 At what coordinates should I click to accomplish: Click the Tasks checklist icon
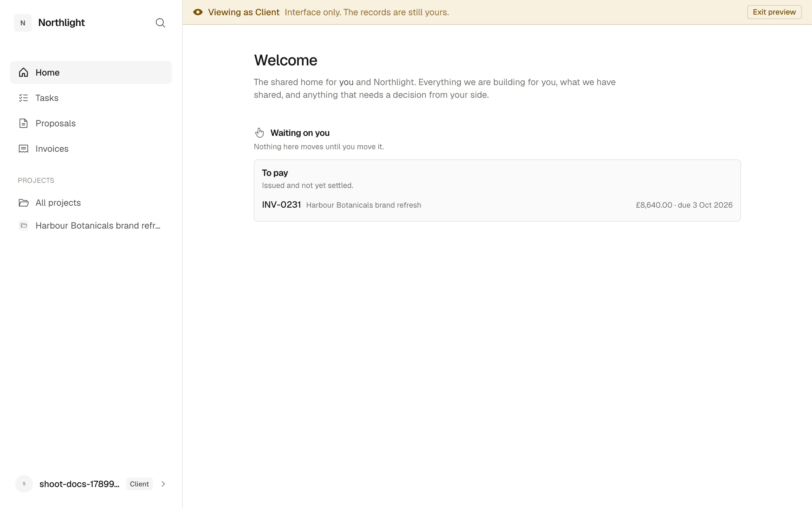(23, 98)
